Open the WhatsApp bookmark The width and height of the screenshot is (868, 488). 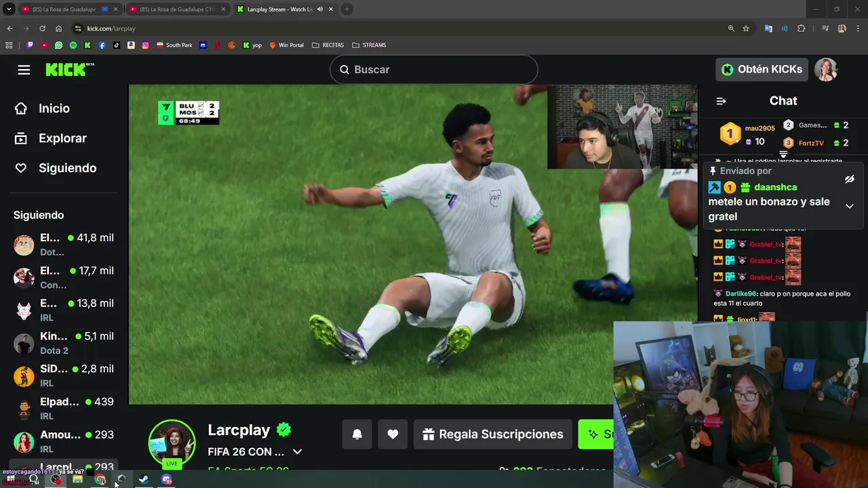[58, 45]
